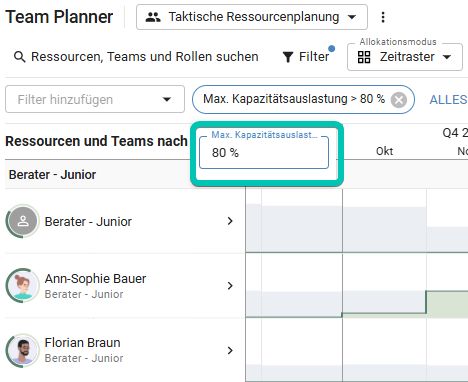This screenshot has height=382, width=468.
Task: Open the three-dot more options menu
Action: click(x=383, y=17)
